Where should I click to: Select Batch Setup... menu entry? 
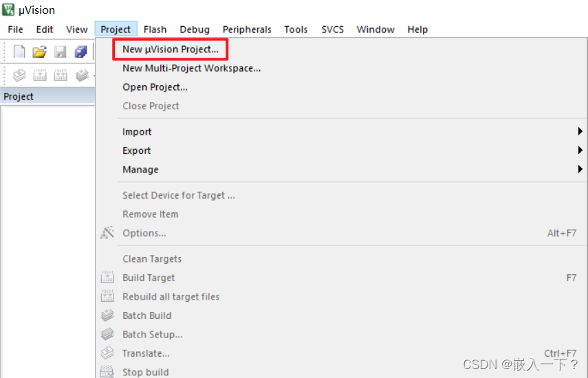tap(342, 335)
